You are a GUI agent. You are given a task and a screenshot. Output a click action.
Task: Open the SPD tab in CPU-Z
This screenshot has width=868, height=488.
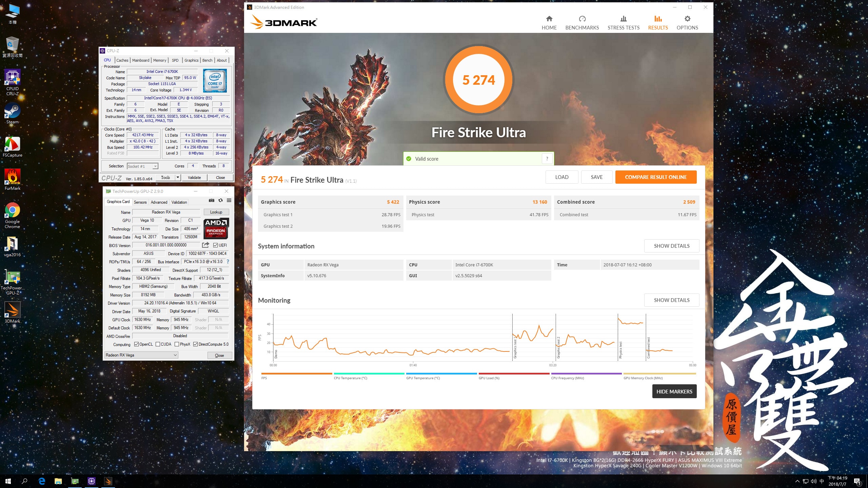tap(175, 60)
